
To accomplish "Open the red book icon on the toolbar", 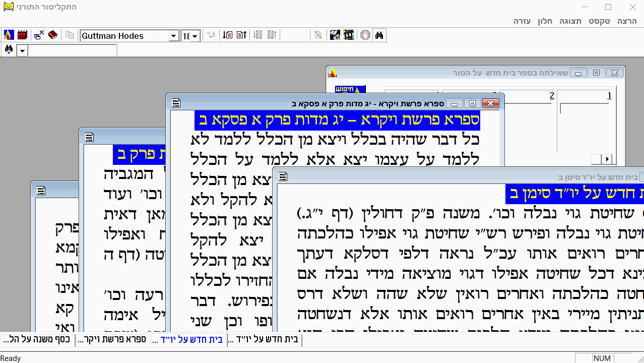I will tap(52, 35).
